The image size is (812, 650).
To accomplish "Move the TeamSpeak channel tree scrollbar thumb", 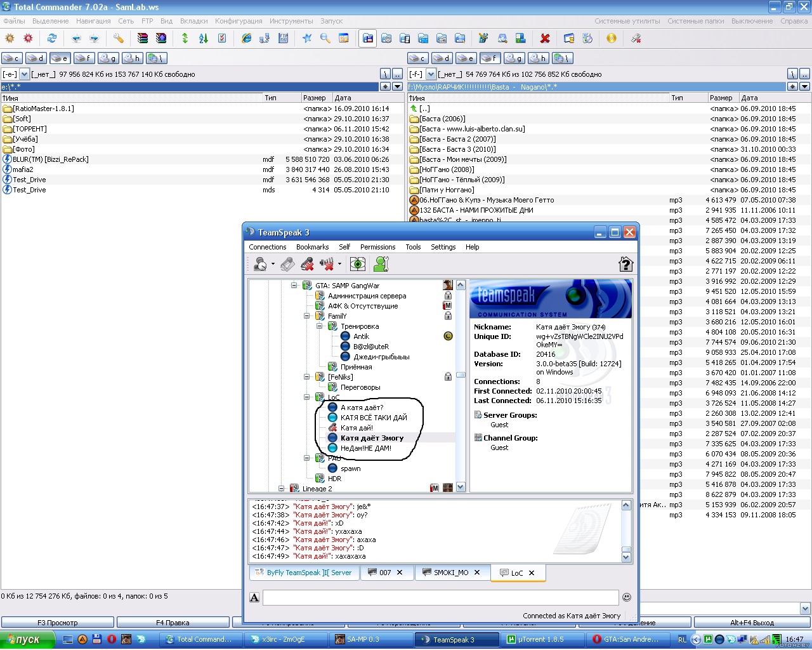I will tap(461, 375).
